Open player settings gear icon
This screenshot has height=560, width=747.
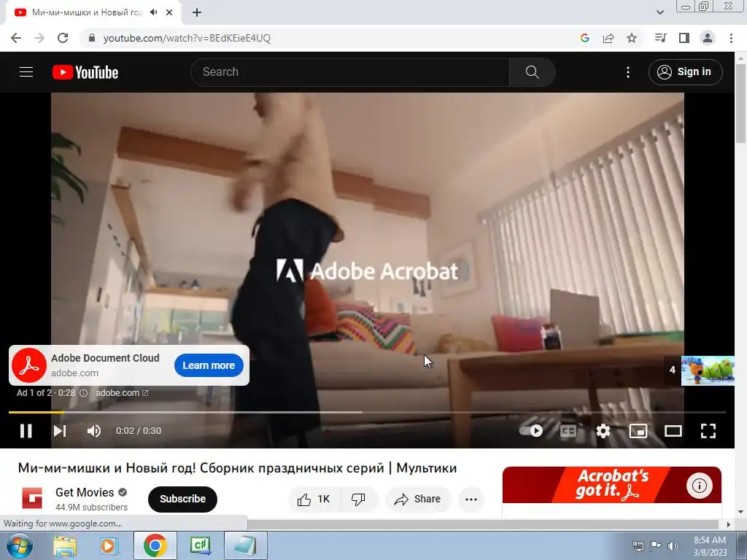coord(603,431)
